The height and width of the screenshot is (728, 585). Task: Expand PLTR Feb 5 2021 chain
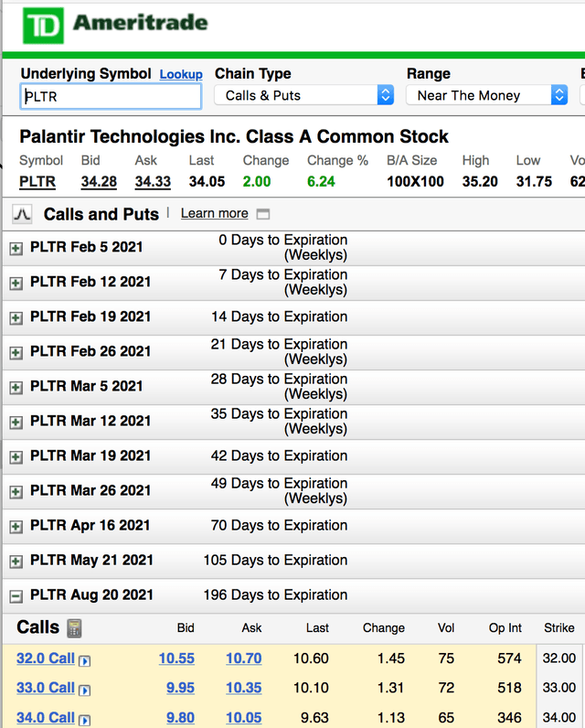tap(16, 249)
